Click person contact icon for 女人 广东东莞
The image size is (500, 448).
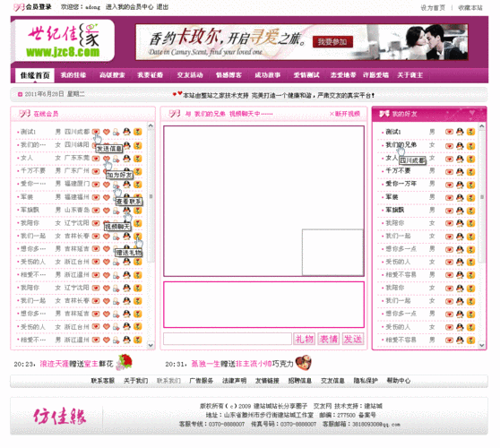click(116, 159)
